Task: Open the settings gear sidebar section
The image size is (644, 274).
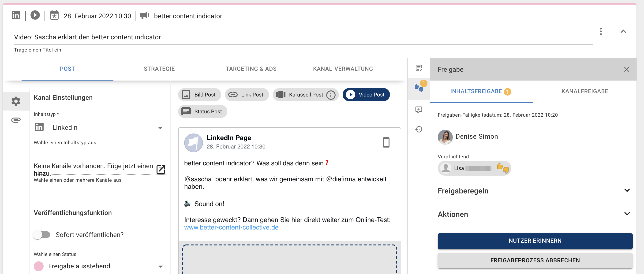Action: [x=16, y=101]
